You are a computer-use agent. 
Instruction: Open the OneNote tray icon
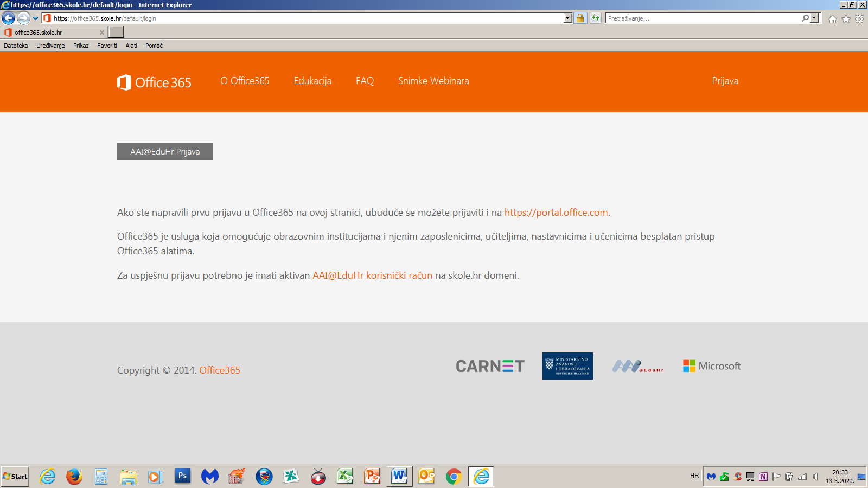(763, 477)
